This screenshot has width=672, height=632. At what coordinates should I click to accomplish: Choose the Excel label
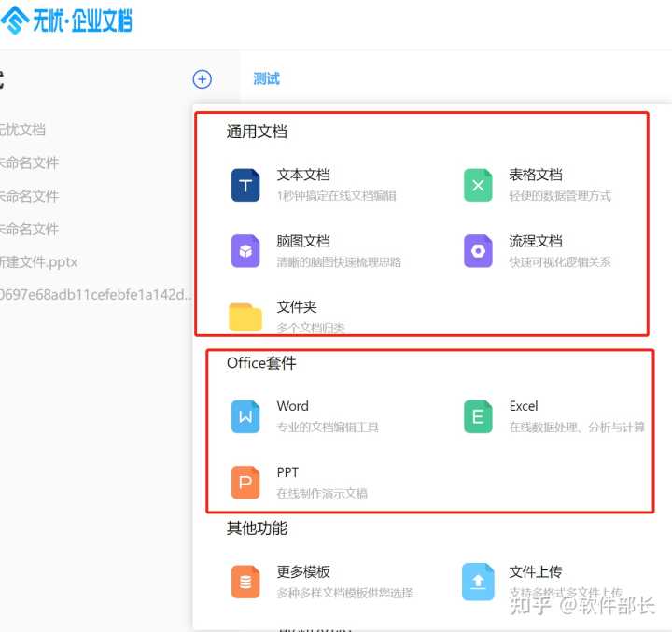[x=524, y=406]
